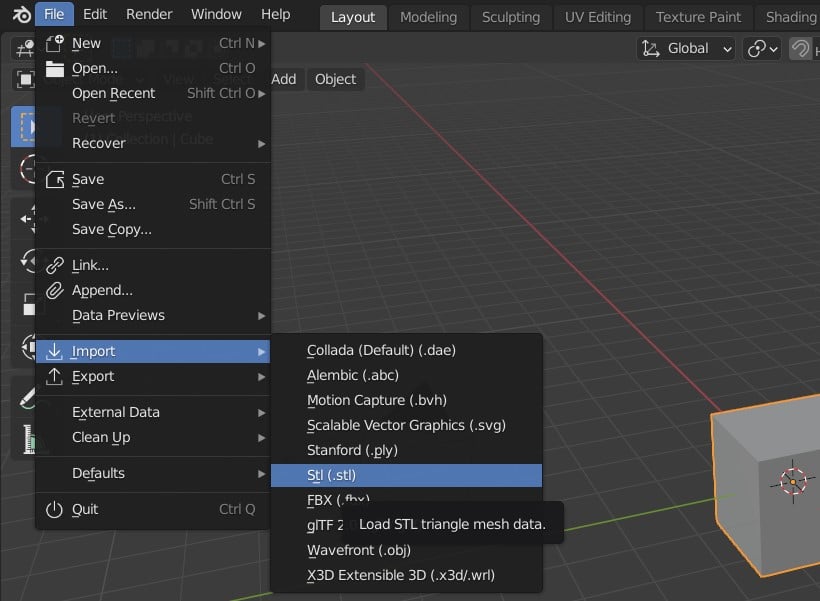Open the Global transform orientation dropdown

[686, 48]
